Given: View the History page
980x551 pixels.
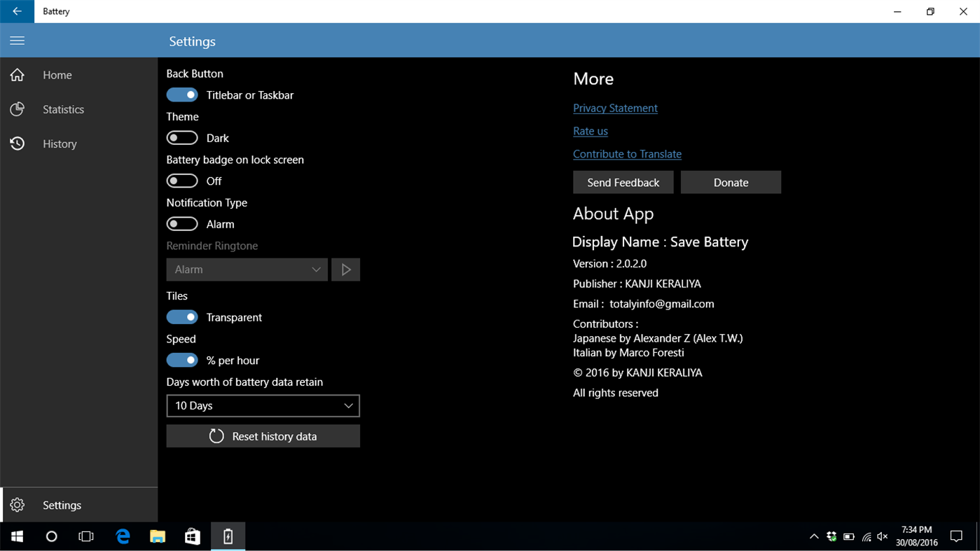Looking at the screenshot, I should point(60,144).
